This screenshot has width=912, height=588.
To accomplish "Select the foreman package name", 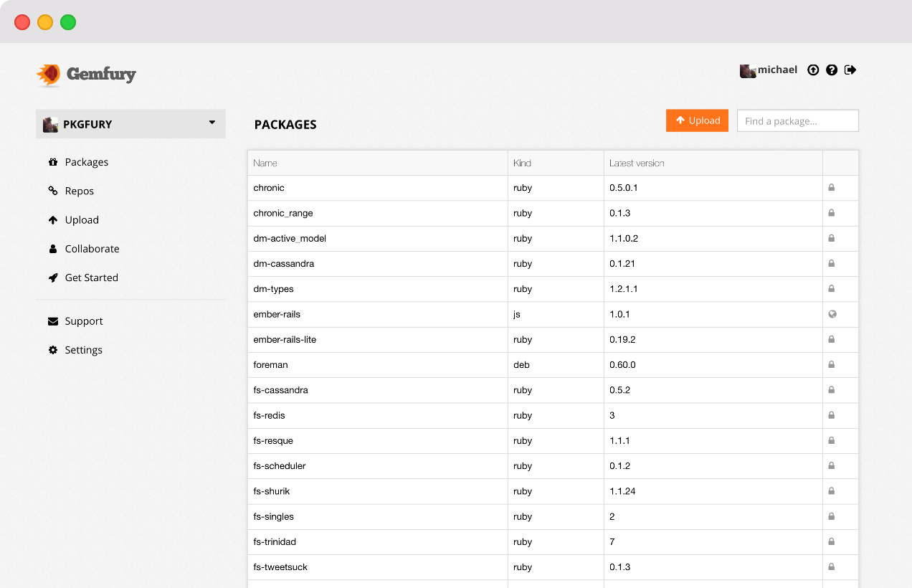I will 270,365.
